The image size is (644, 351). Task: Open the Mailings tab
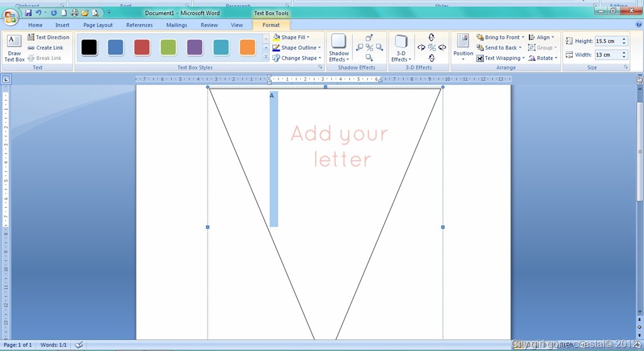point(177,25)
